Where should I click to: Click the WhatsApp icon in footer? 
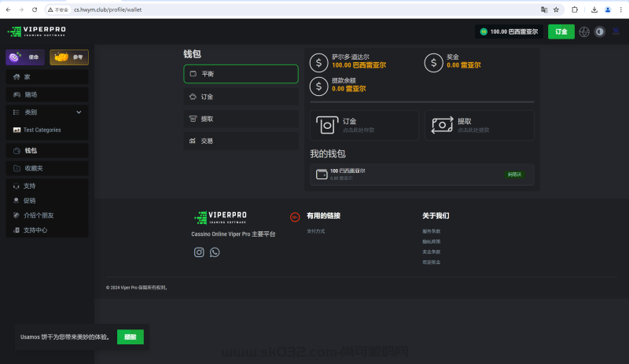click(215, 252)
